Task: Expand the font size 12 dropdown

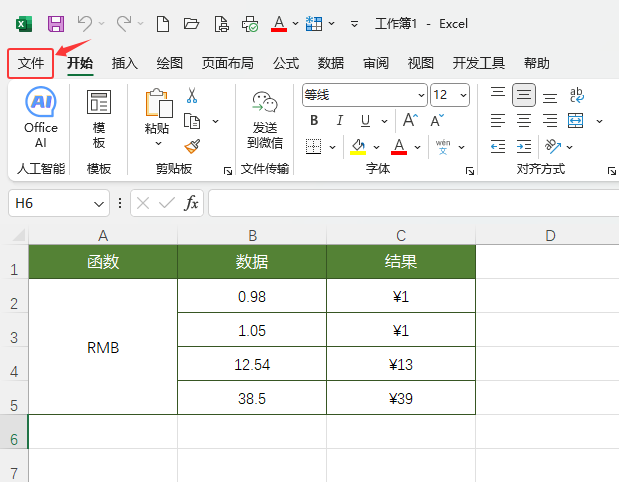Action: click(463, 95)
